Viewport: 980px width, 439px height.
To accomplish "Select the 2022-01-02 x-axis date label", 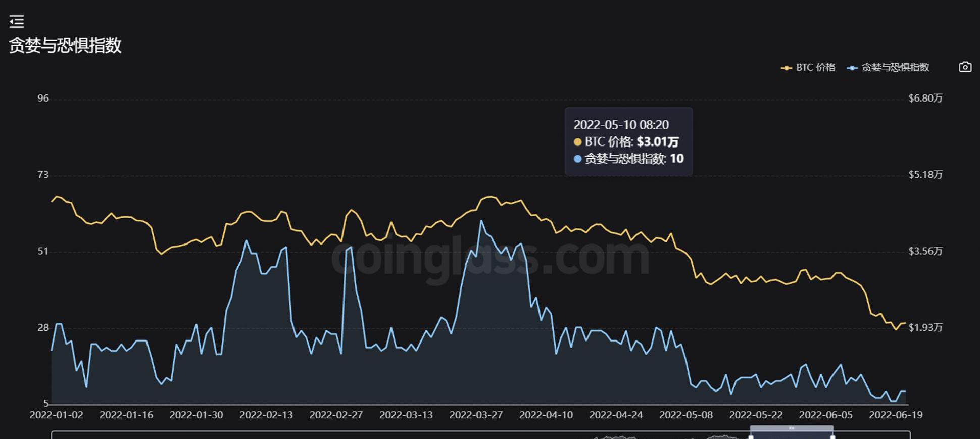I will click(x=56, y=415).
